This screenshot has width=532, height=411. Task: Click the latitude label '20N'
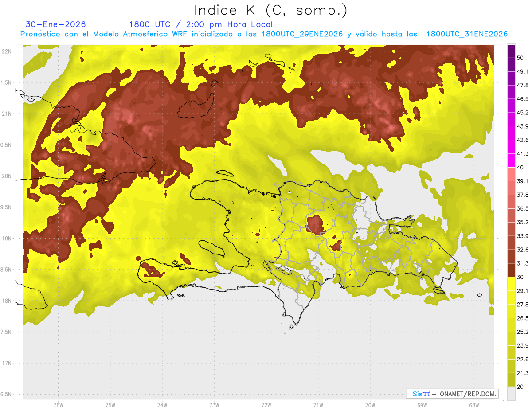7,176
